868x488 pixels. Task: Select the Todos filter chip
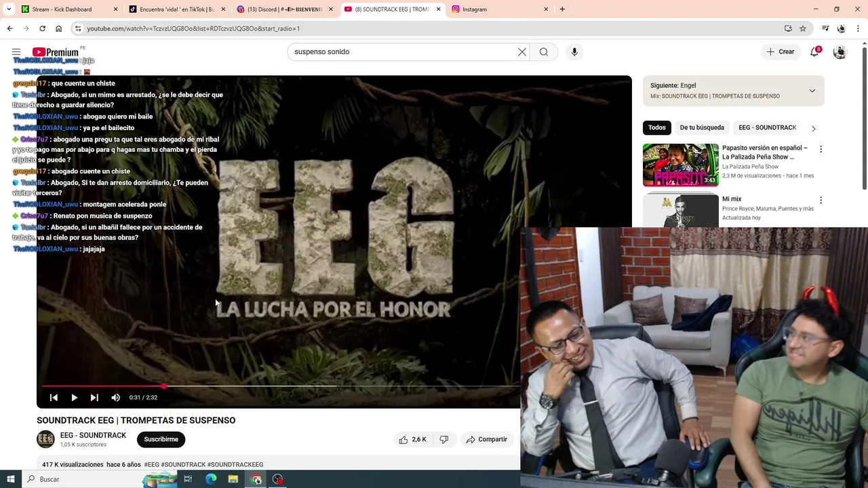[657, 127]
